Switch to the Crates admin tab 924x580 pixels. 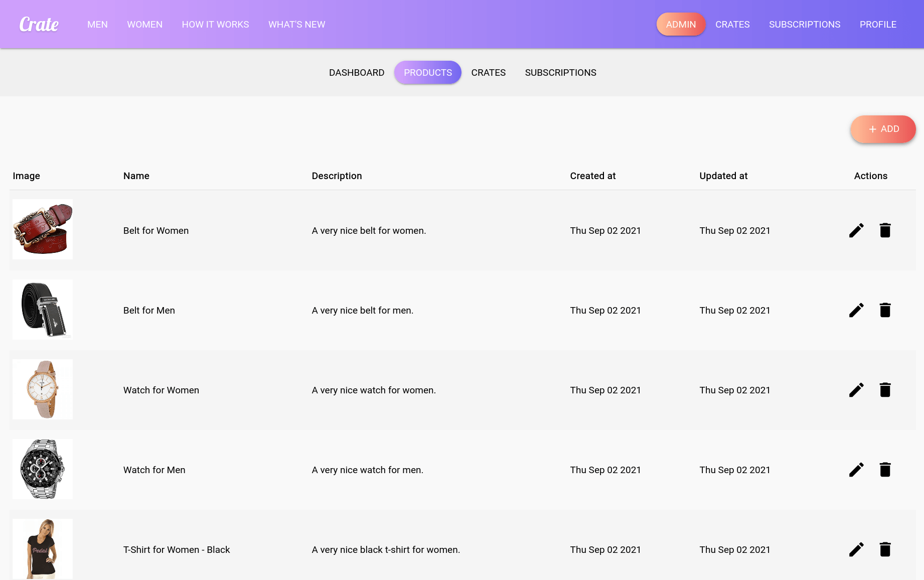click(x=489, y=73)
